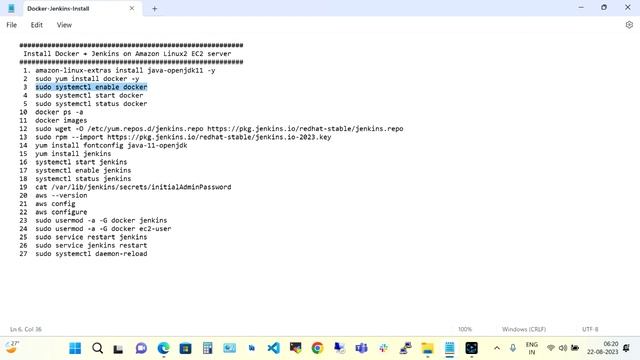The width and height of the screenshot is (640, 360).
Task: Open the Windows Start menu
Action: (x=75, y=348)
